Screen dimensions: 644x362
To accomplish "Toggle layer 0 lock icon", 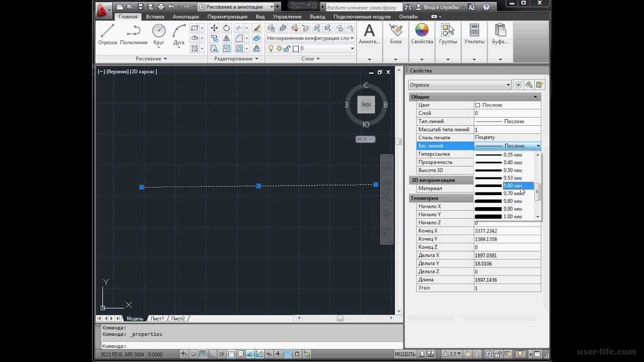I will (287, 49).
